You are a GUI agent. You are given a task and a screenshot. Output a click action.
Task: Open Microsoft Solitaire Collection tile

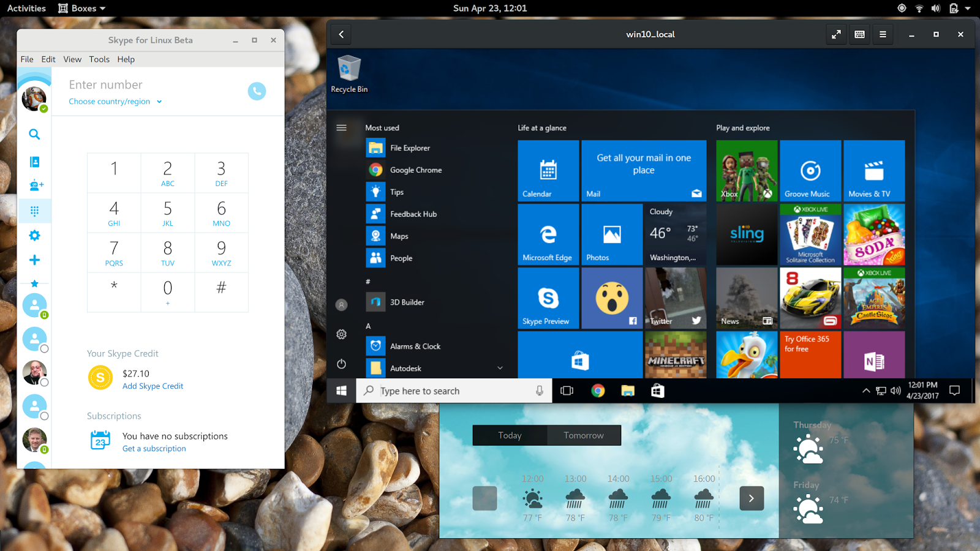point(810,234)
